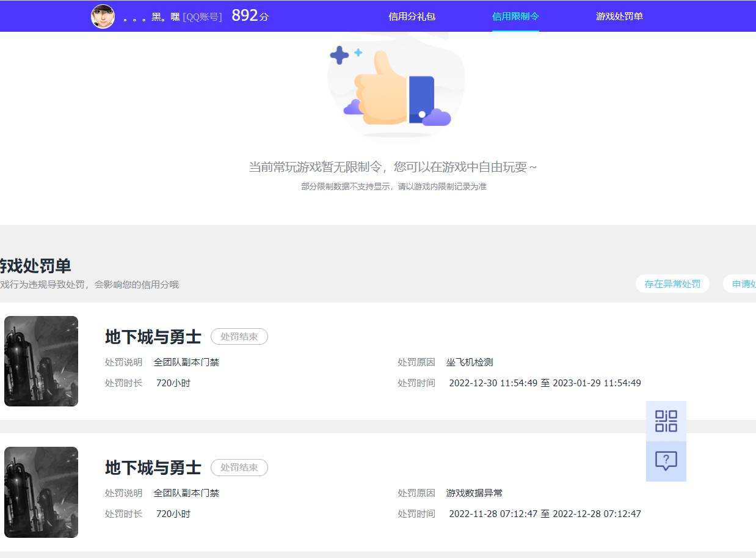The image size is (756, 558).
Task: Open the help question chat widget
Action: (666, 461)
